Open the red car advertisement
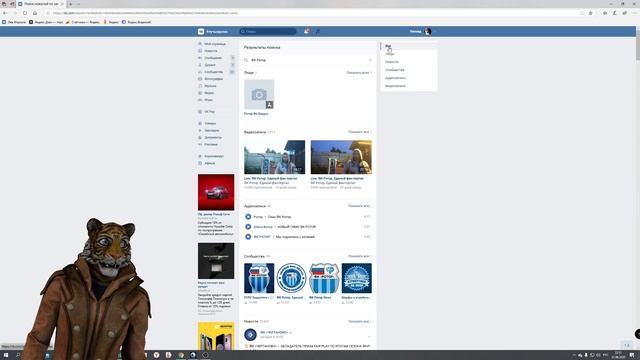 pos(216,192)
